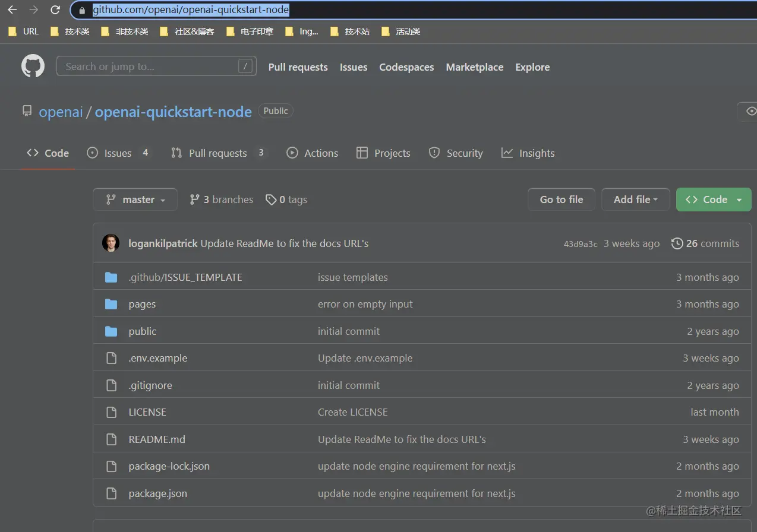Image resolution: width=757 pixels, height=532 pixels.
Task: Click the package-lock.json file icon
Action: point(111,466)
